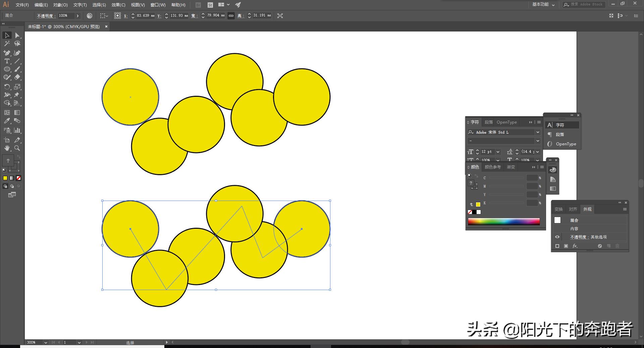This screenshot has width=644, height=348.
Task: Switch to Draw Behind mode
Action: [12, 186]
